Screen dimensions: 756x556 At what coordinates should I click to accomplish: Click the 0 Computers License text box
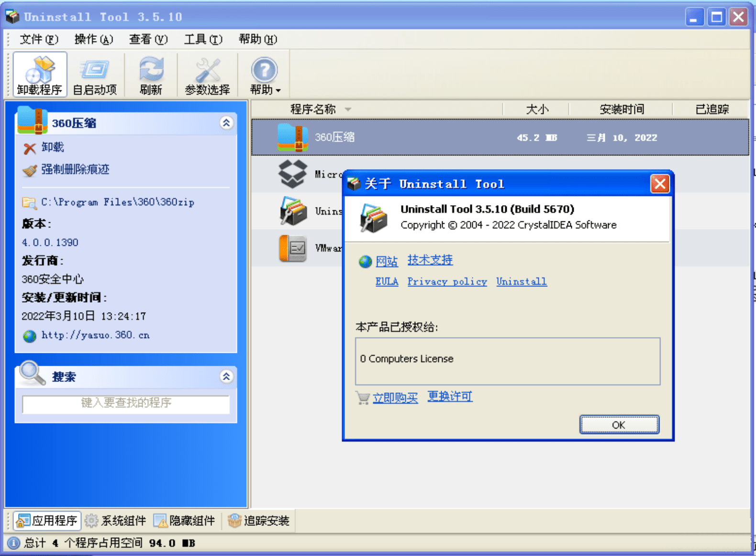(x=508, y=361)
